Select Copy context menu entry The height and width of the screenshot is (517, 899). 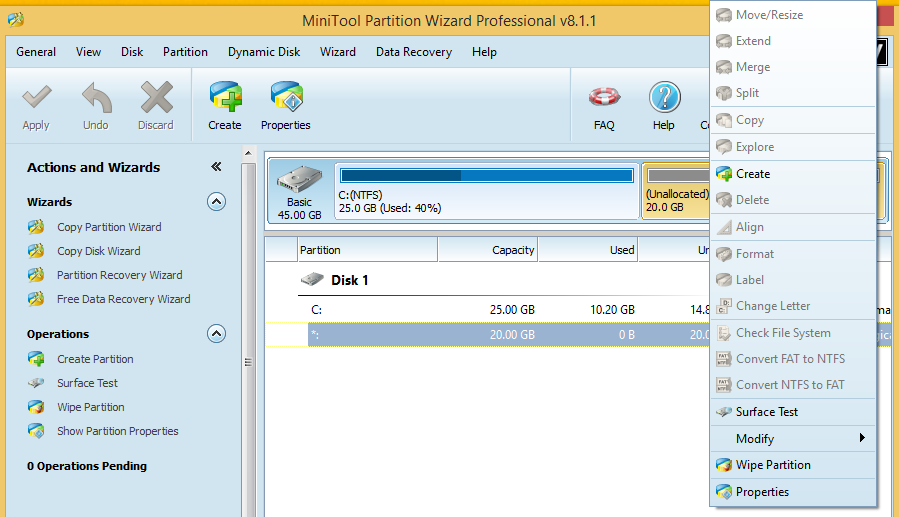pos(794,120)
